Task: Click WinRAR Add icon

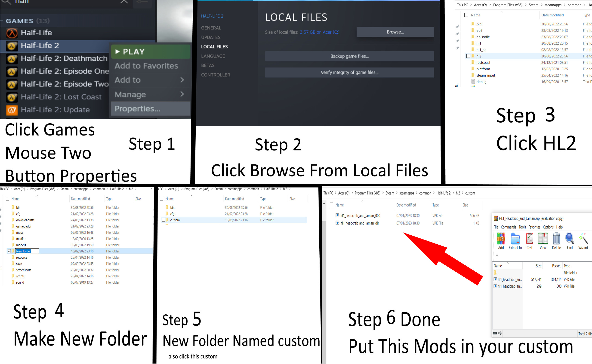Action: 501,239
